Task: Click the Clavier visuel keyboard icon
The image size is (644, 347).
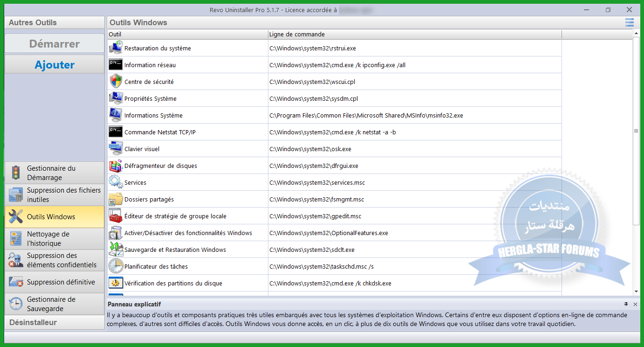Action: (x=116, y=149)
